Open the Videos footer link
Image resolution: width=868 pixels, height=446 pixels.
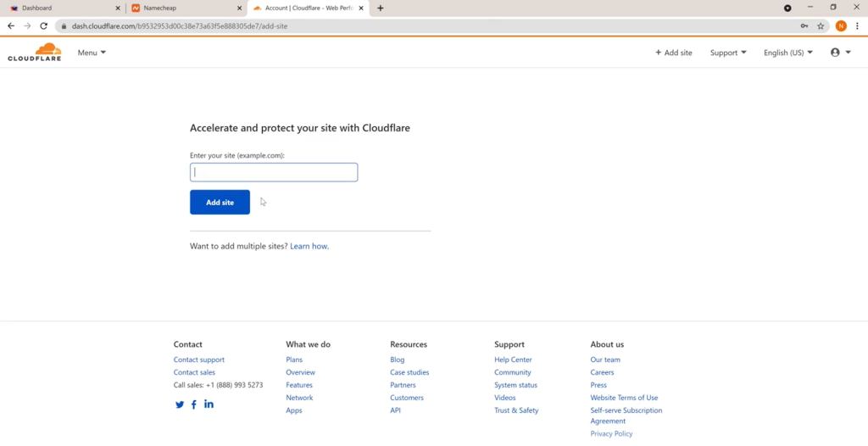pyautogui.click(x=505, y=398)
